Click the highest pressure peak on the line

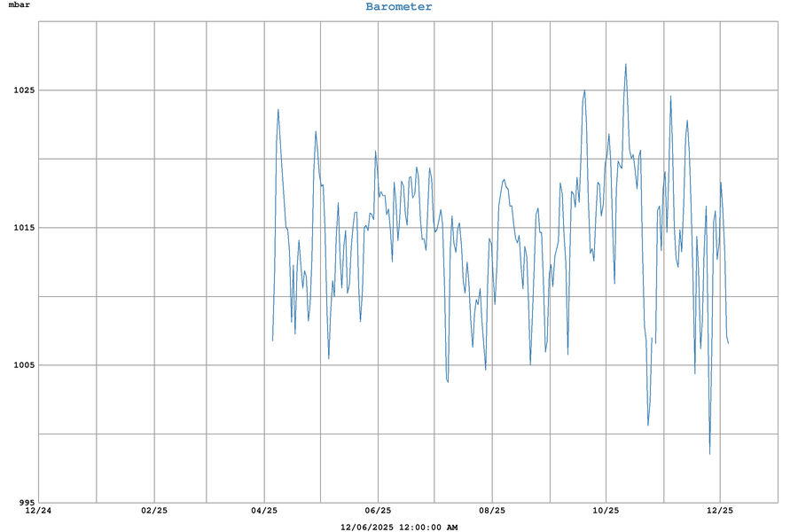click(626, 64)
